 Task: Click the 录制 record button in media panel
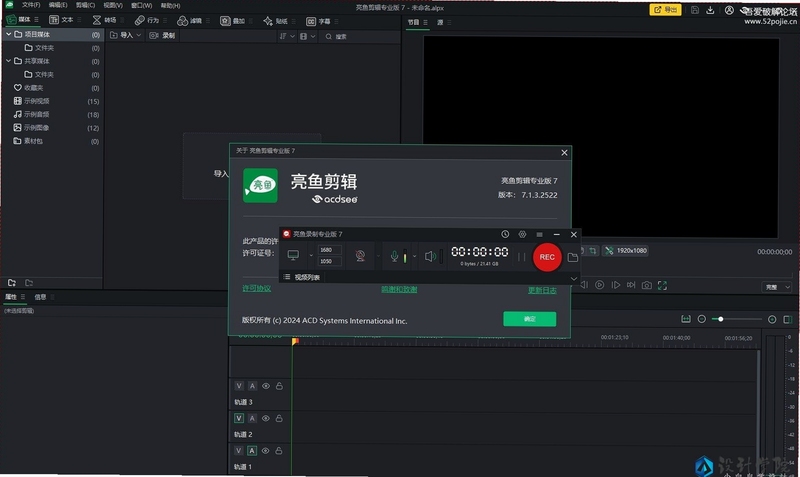tap(162, 35)
